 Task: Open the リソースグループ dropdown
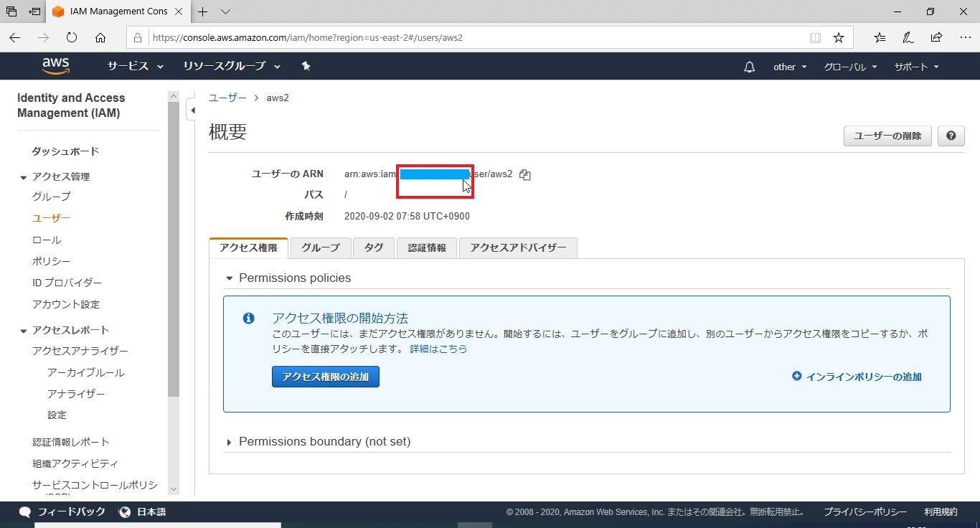[x=232, y=66]
